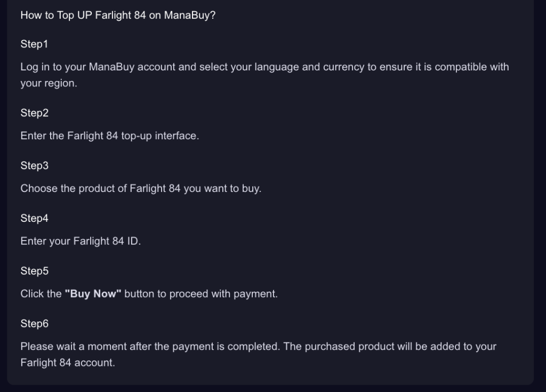This screenshot has height=392, width=546.
Task: Click the Step1 label
Action: tap(34, 44)
